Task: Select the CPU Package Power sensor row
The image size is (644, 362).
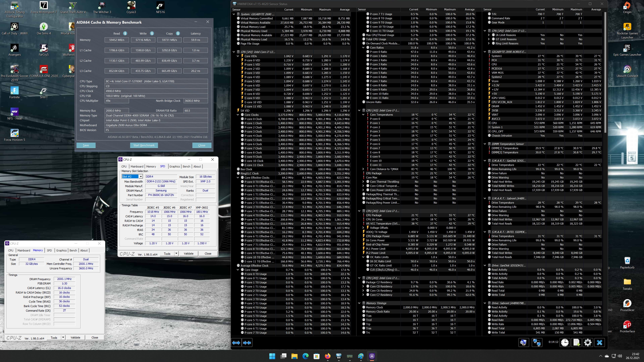Action: [x=419, y=236]
